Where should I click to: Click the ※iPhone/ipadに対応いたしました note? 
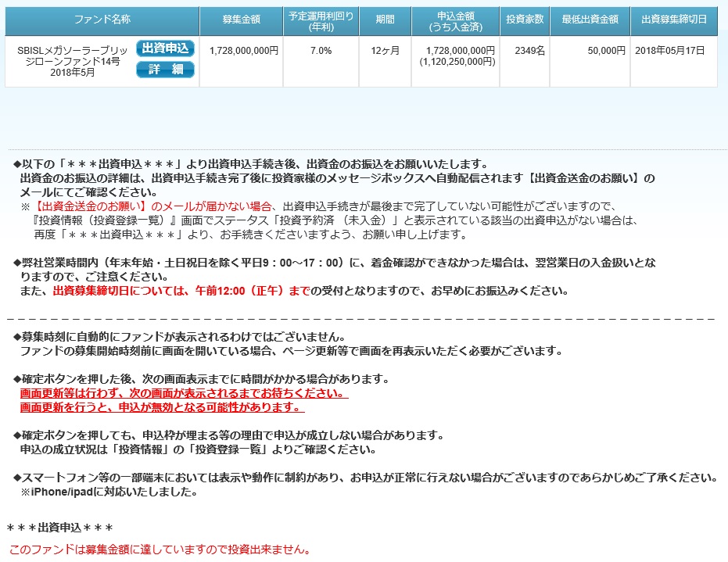109,492
